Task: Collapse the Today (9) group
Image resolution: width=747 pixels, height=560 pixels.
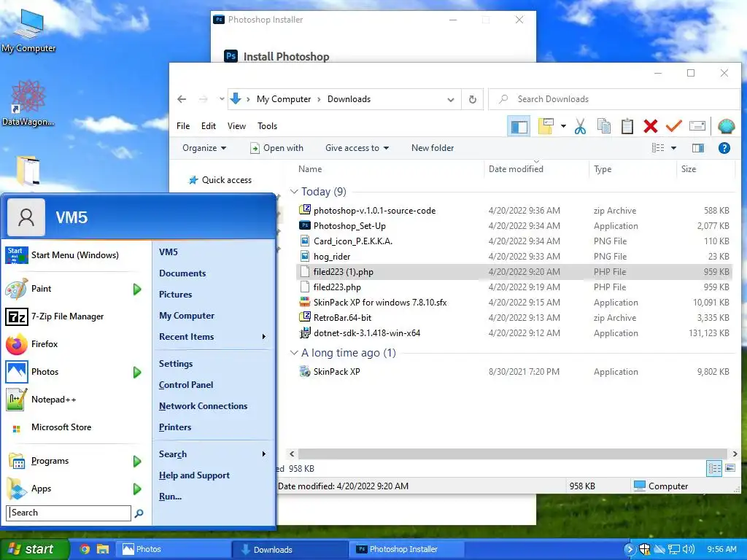Action: [x=294, y=192]
